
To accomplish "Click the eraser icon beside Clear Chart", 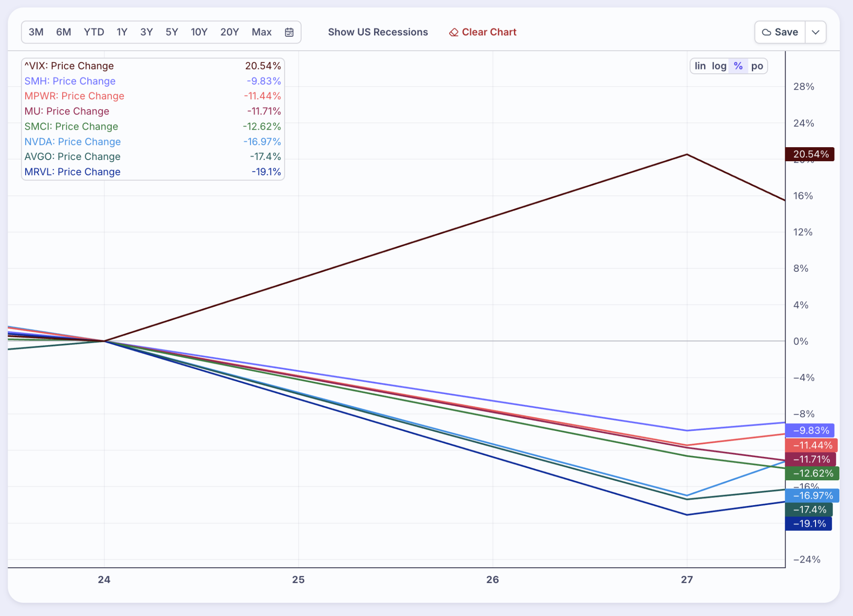I will point(453,32).
